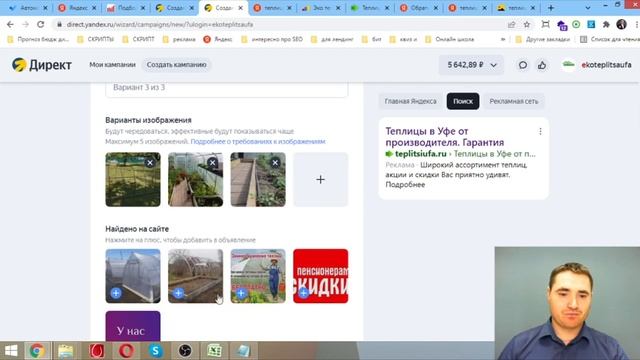Open the 'Онлайн школа' bookmarks folder

pyautogui.click(x=449, y=39)
